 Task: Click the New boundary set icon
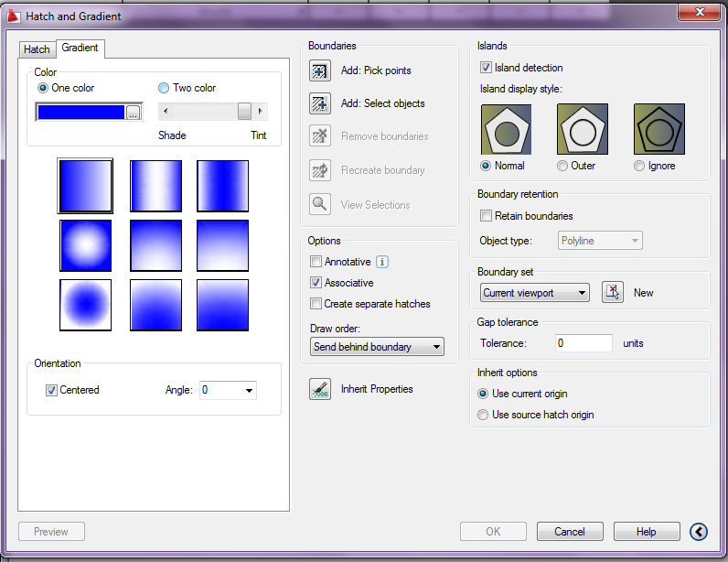(613, 292)
